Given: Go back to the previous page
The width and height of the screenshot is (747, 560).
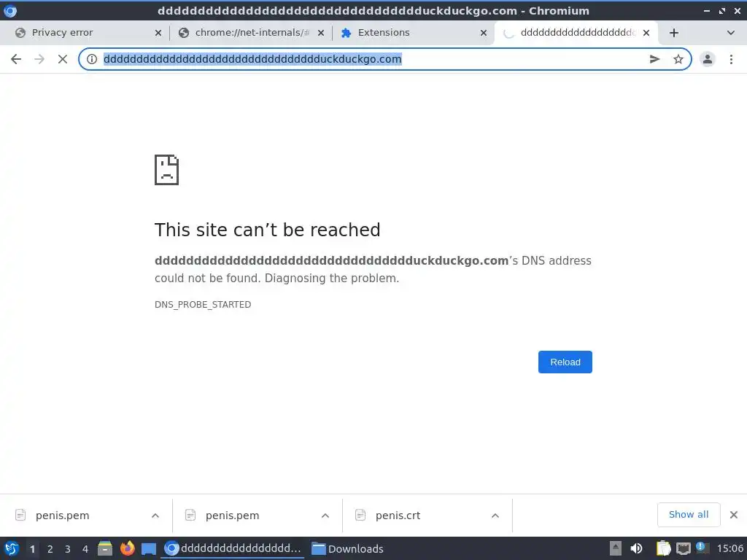Looking at the screenshot, I should click(16, 59).
